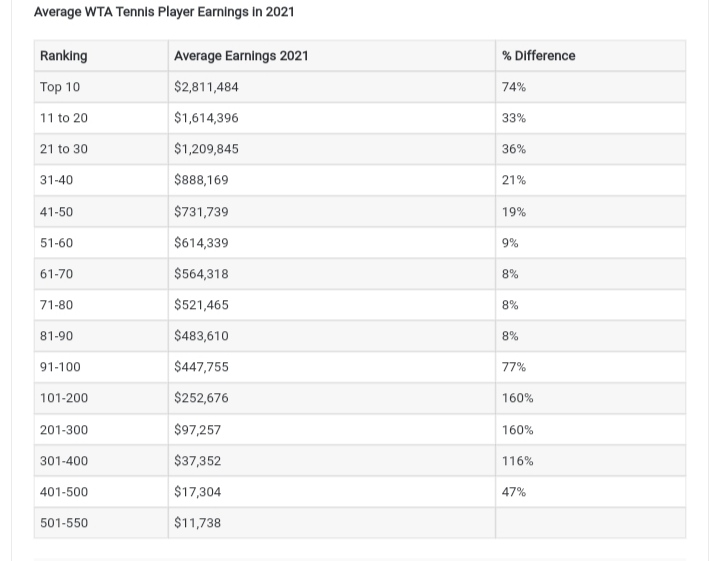720x561 pixels.
Task: Click the % Difference column header
Action: point(591,56)
